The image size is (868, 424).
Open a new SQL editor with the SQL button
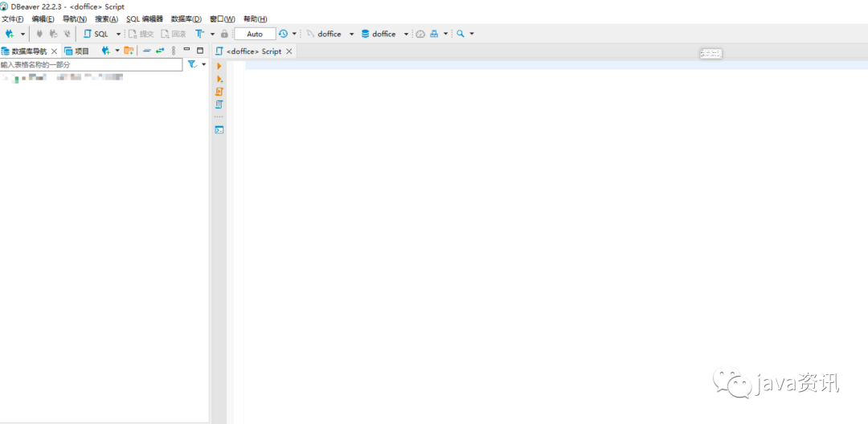pyautogui.click(x=96, y=34)
